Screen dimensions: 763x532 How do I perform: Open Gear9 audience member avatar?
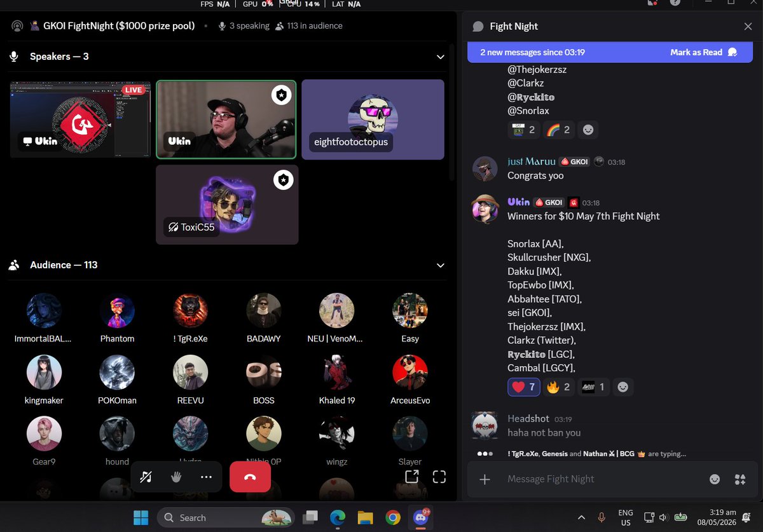pos(44,434)
